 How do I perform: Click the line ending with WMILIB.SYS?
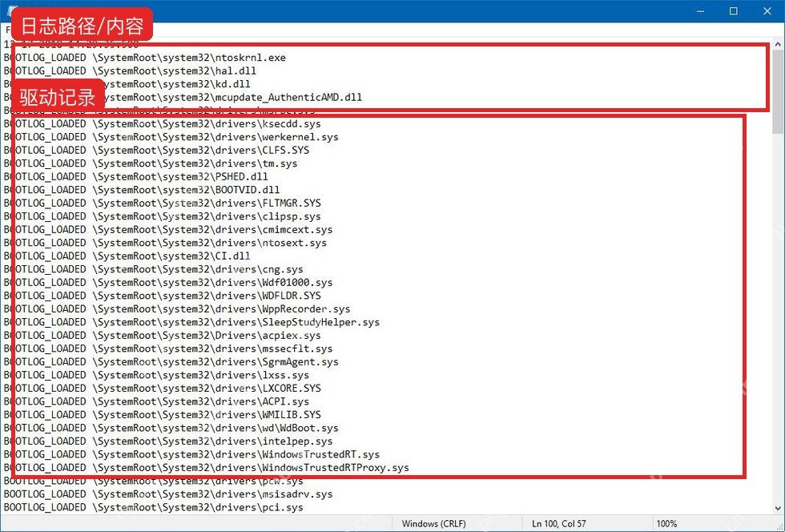coord(162,415)
